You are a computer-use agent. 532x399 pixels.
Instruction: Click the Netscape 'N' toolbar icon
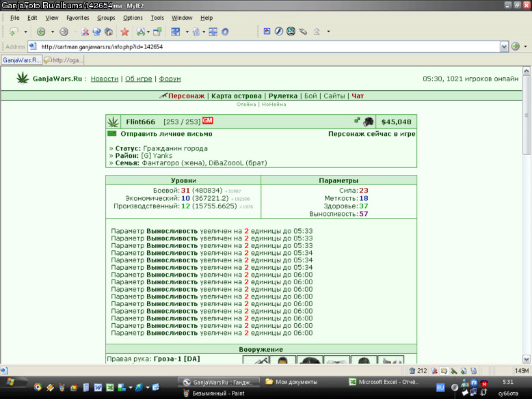pyautogui.click(x=291, y=31)
